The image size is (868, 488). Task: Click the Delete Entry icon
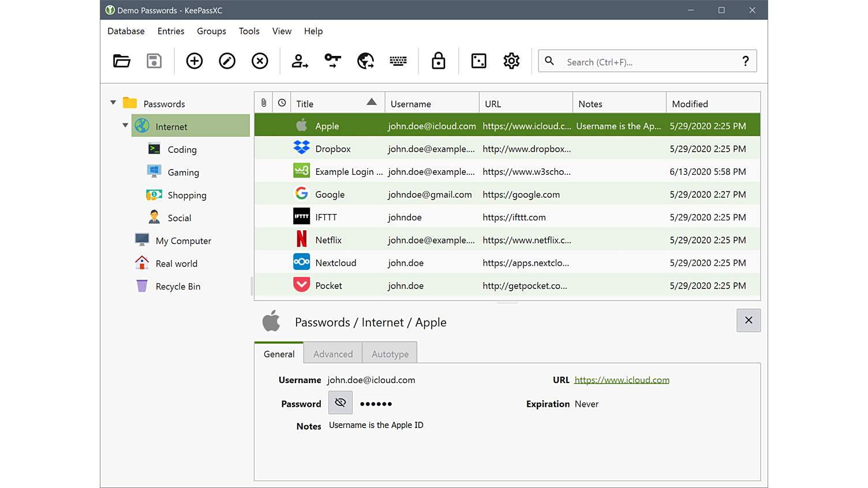click(260, 61)
